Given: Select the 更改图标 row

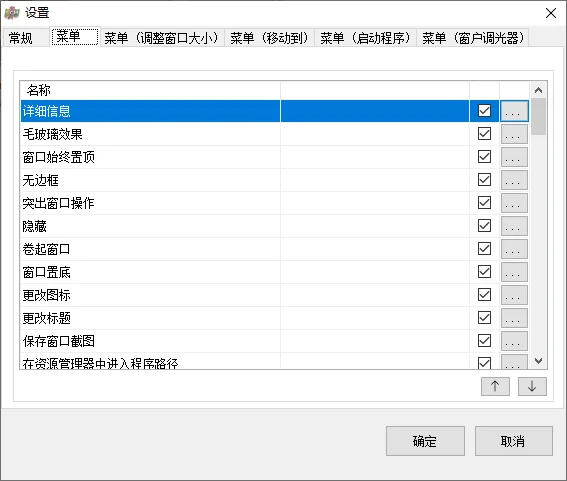Looking at the screenshot, I should coord(275,295).
